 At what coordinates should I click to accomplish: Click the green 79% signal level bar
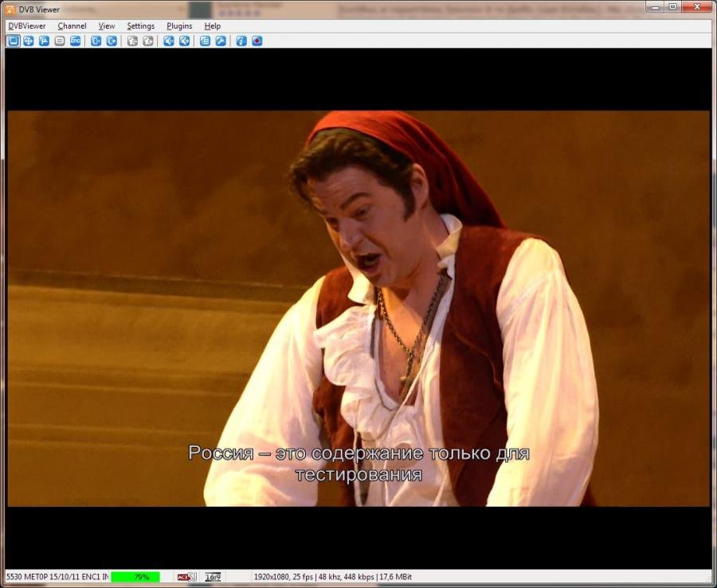tap(135, 577)
